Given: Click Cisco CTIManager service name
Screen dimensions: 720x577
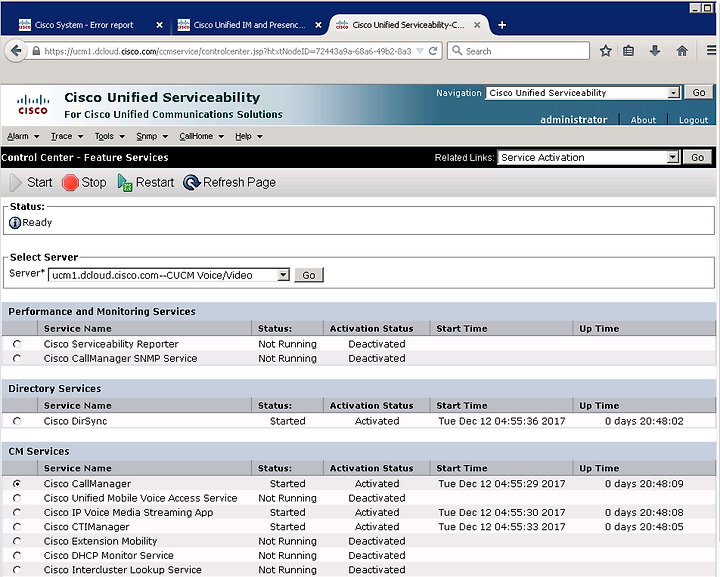Looking at the screenshot, I should [86, 527].
